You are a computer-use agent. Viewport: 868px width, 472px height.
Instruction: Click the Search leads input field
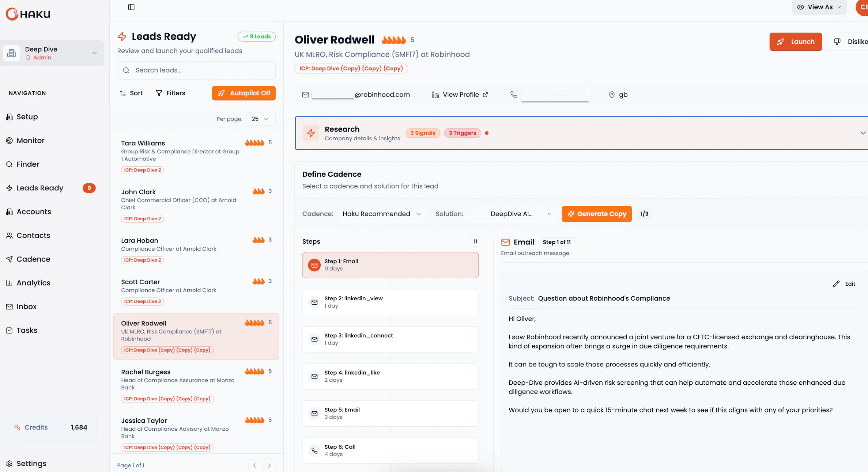pos(196,70)
